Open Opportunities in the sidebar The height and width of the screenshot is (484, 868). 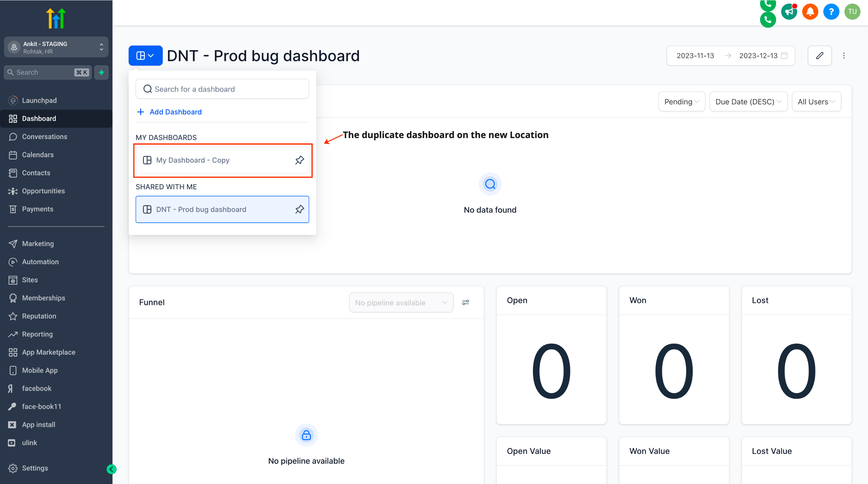(x=43, y=191)
